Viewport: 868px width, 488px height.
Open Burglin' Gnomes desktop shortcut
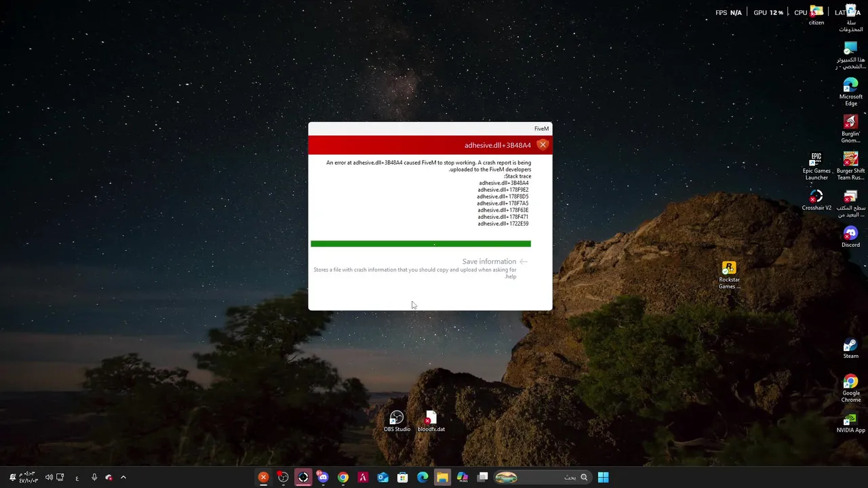[x=850, y=129]
